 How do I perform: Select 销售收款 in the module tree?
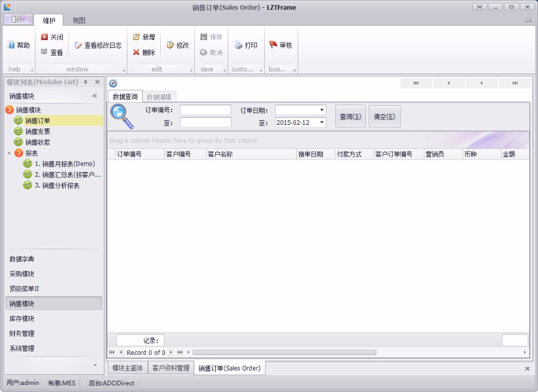[38, 142]
